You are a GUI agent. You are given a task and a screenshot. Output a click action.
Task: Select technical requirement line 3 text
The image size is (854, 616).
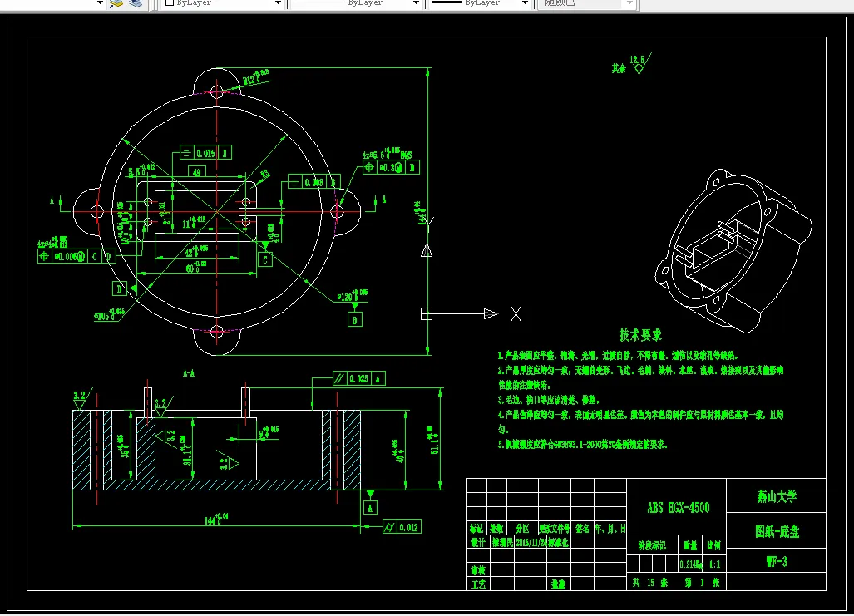(549, 400)
